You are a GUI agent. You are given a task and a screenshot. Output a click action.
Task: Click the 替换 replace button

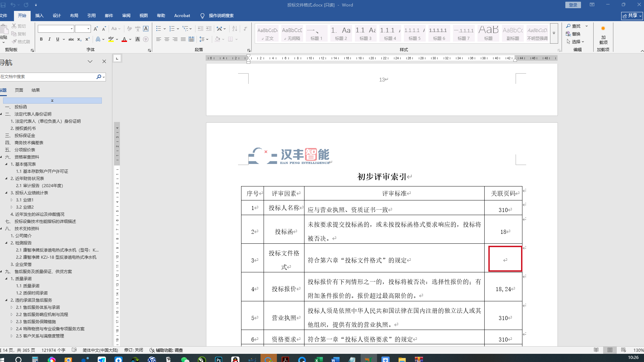[x=574, y=34]
